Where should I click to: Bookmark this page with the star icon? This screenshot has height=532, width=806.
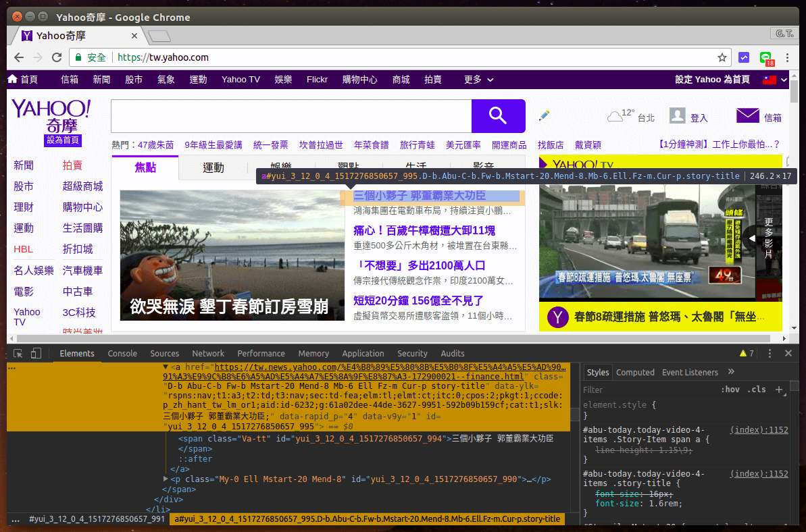tap(722, 57)
